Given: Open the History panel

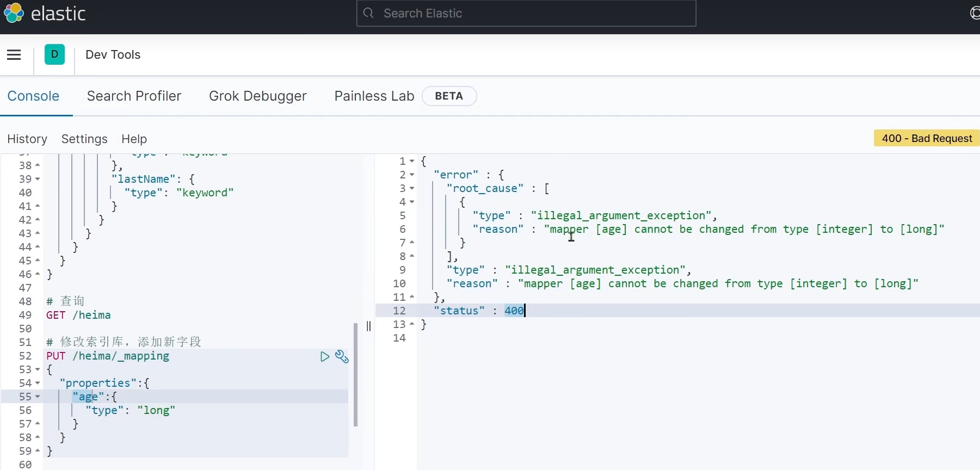Looking at the screenshot, I should [x=27, y=139].
